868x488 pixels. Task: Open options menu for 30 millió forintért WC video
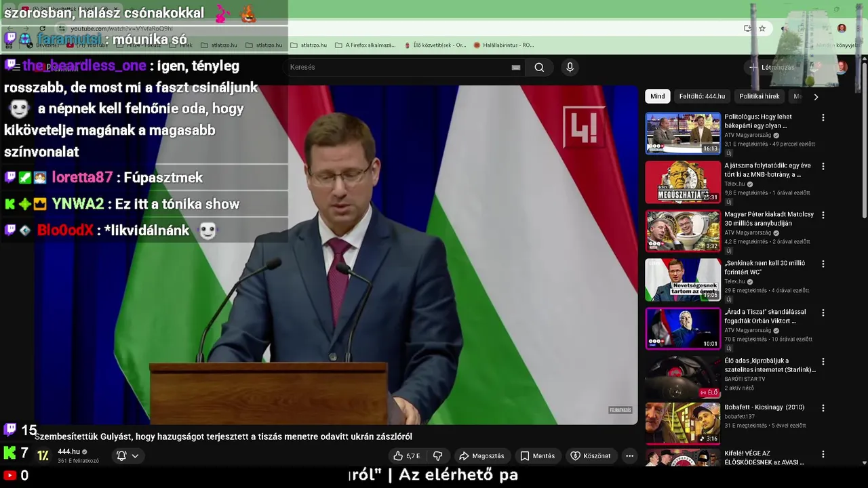tap(823, 264)
